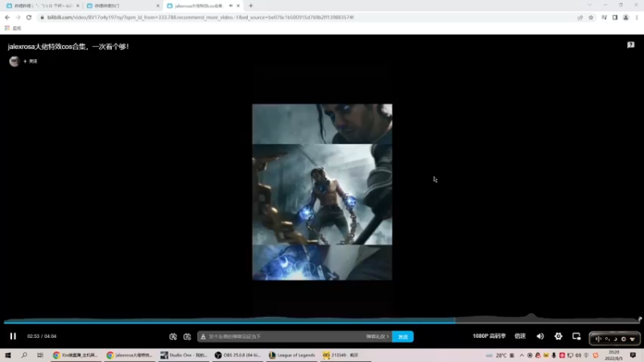Open the Apps bookmark shortcut
This screenshot has width=644, height=362.
click(x=13, y=28)
